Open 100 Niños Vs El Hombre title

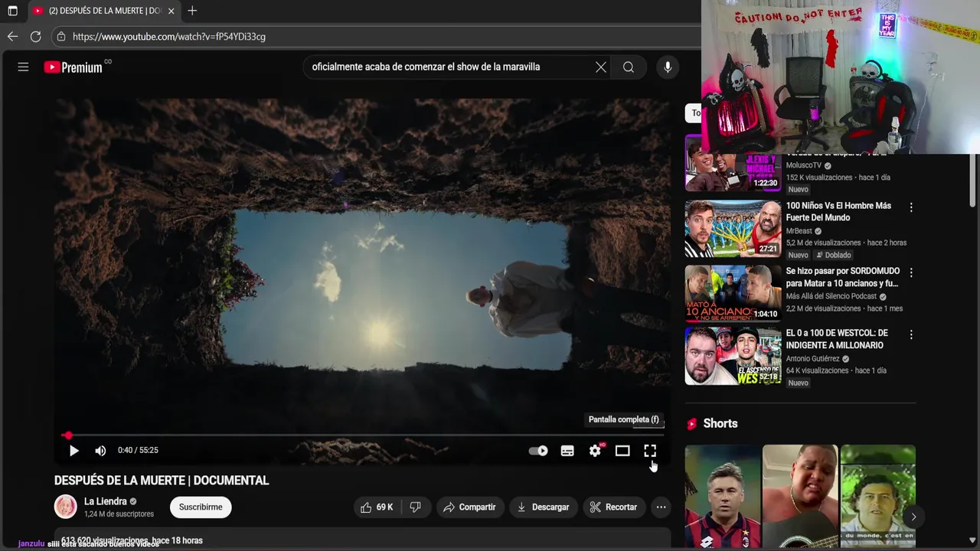[838, 212]
